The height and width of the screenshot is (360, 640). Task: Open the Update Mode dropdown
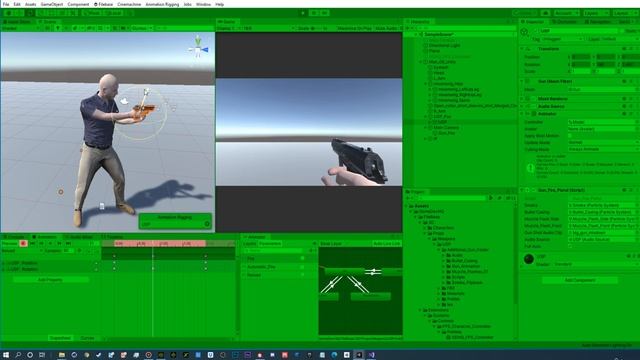point(603,142)
